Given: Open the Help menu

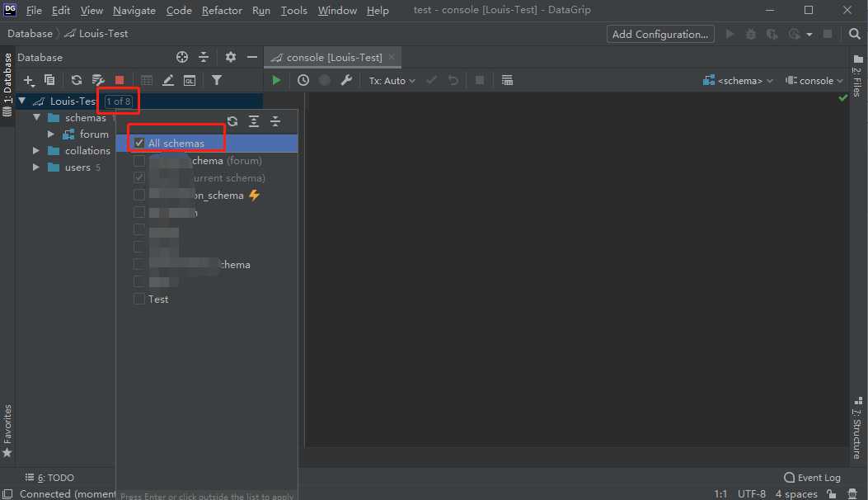Looking at the screenshot, I should [x=378, y=11].
